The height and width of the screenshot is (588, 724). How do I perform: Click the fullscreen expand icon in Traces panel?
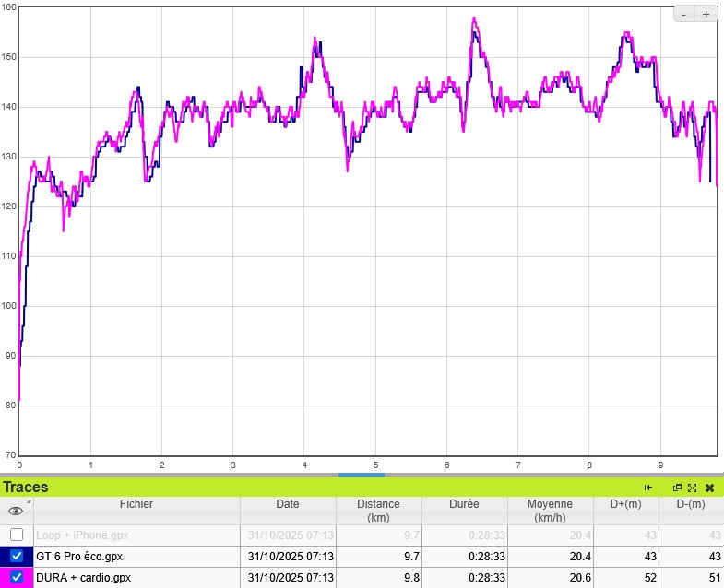692,488
